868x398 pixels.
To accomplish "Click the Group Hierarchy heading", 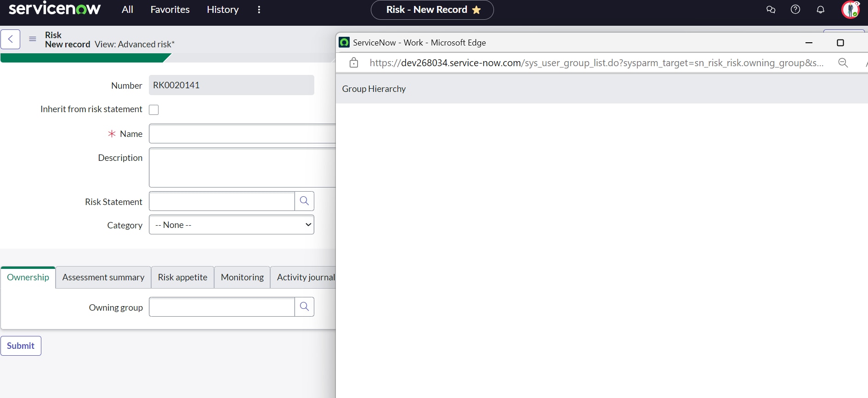I will [374, 89].
